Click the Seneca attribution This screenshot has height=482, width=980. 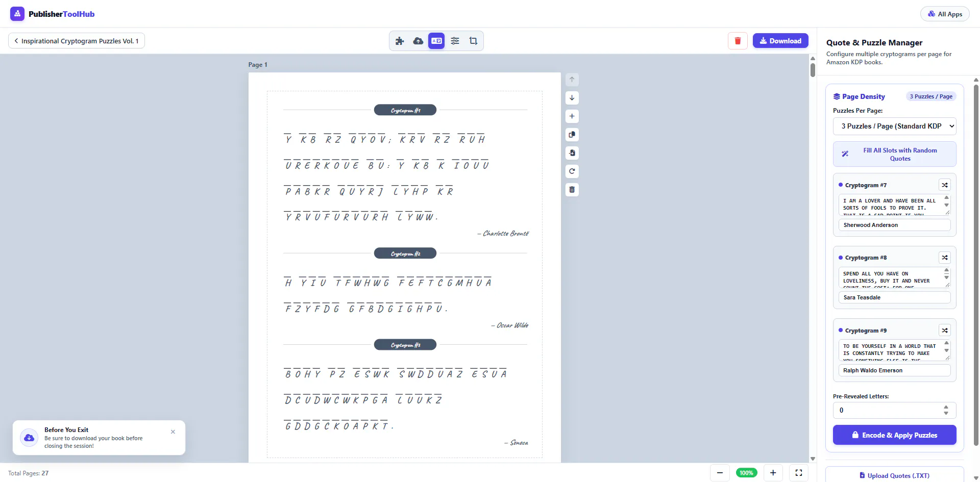(x=516, y=443)
